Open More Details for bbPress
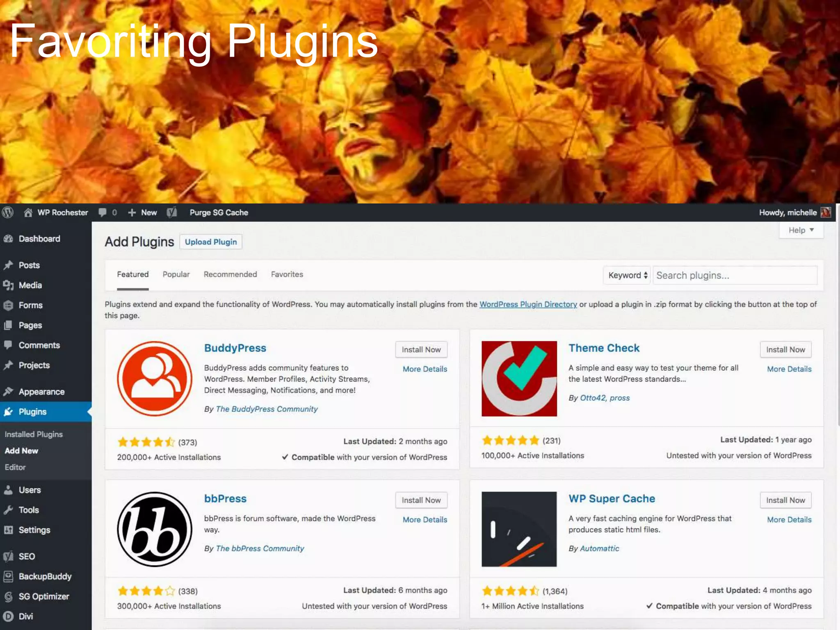 pos(425,519)
